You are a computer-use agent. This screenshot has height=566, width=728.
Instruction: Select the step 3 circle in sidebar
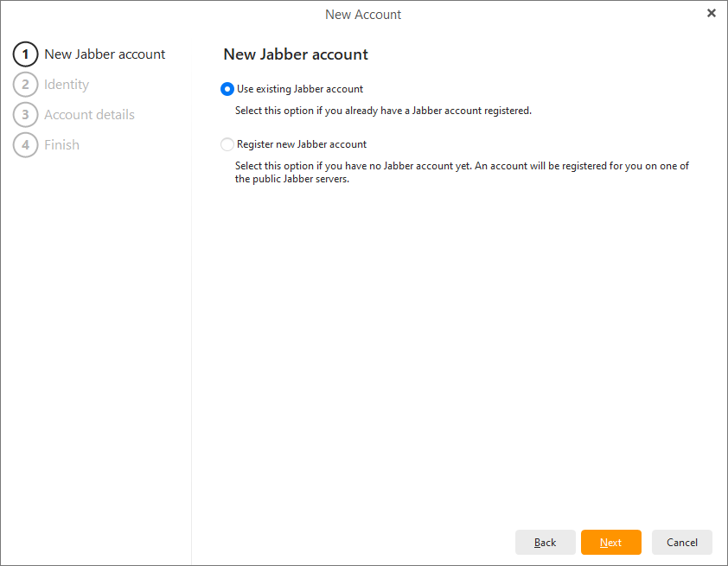[26, 115]
